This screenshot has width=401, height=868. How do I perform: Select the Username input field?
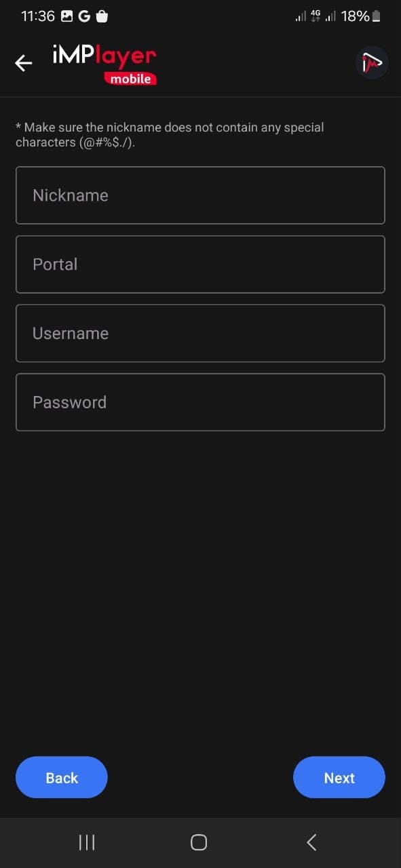point(200,333)
